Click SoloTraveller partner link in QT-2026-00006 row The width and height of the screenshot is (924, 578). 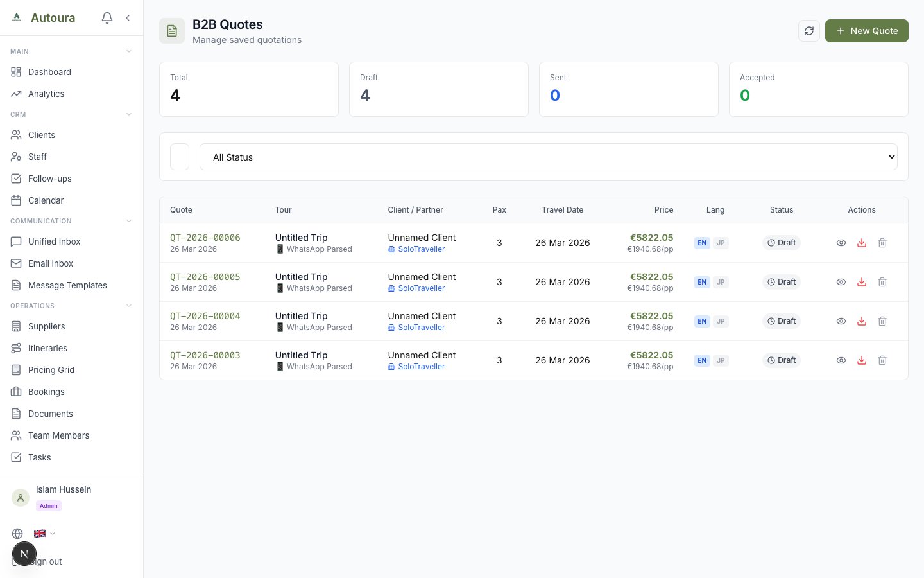[416, 249]
